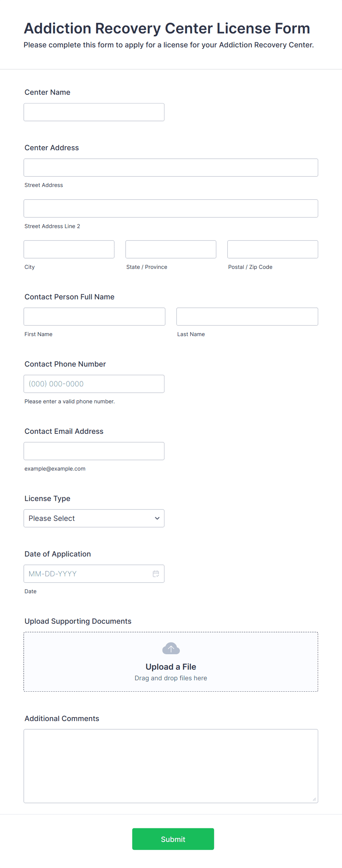Screen dimensions: 342x868
Task: Select the State / Province field
Action: pos(171,249)
